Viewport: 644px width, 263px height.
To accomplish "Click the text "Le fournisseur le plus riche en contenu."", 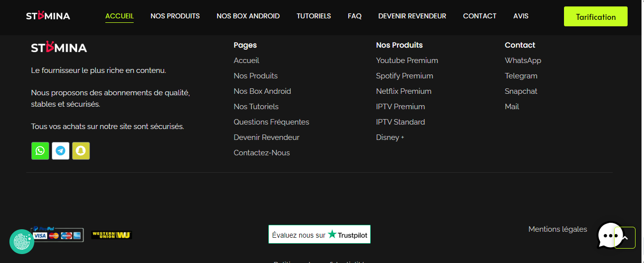I will pyautogui.click(x=98, y=70).
